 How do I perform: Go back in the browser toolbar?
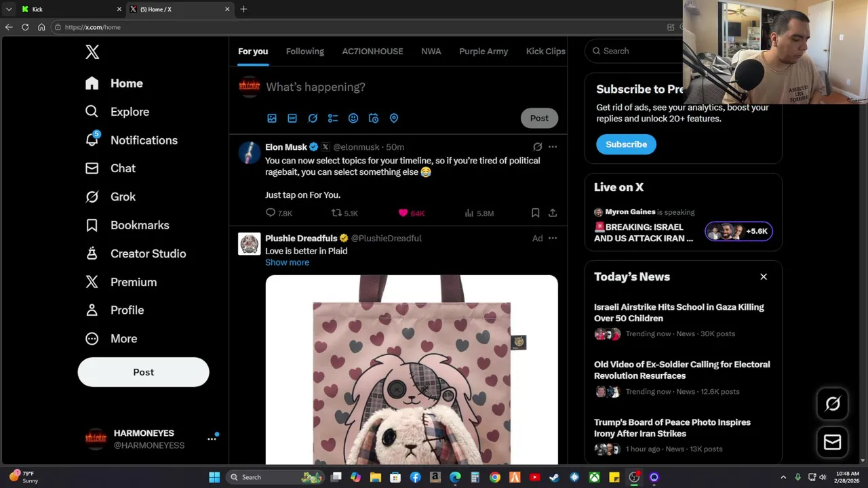click(x=9, y=27)
